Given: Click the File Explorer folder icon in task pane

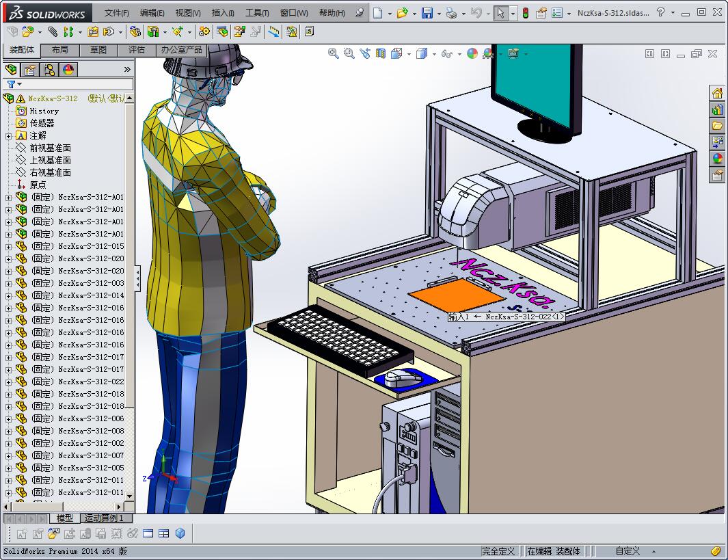Looking at the screenshot, I should coord(717,126).
